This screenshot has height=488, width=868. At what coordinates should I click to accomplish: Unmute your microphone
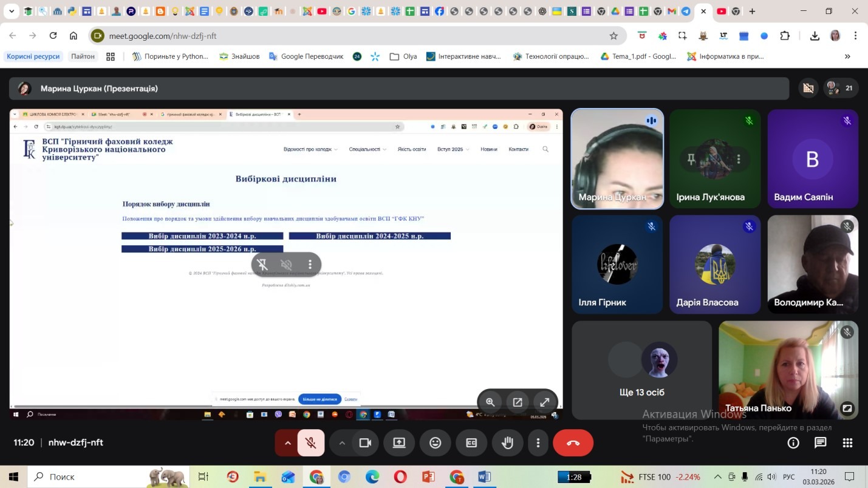pyautogui.click(x=311, y=443)
